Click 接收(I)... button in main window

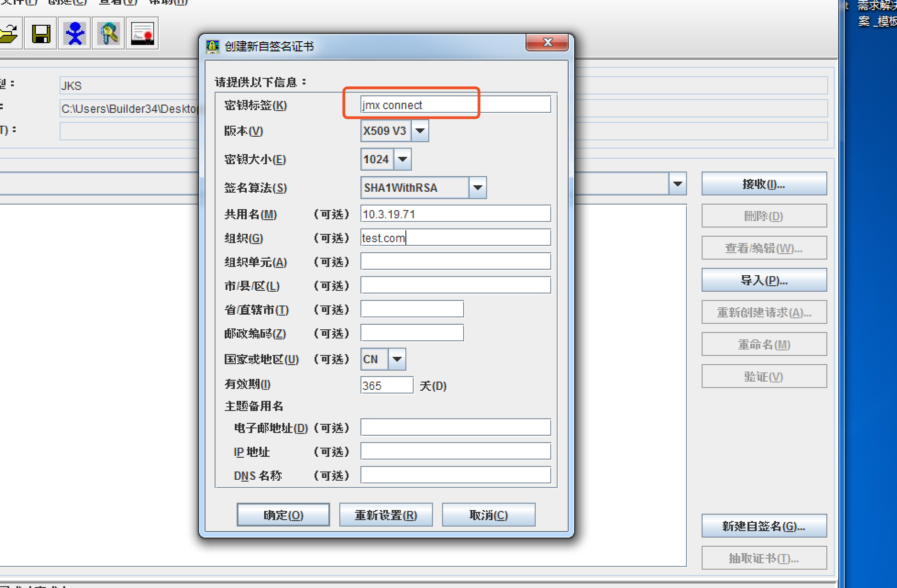tap(764, 183)
